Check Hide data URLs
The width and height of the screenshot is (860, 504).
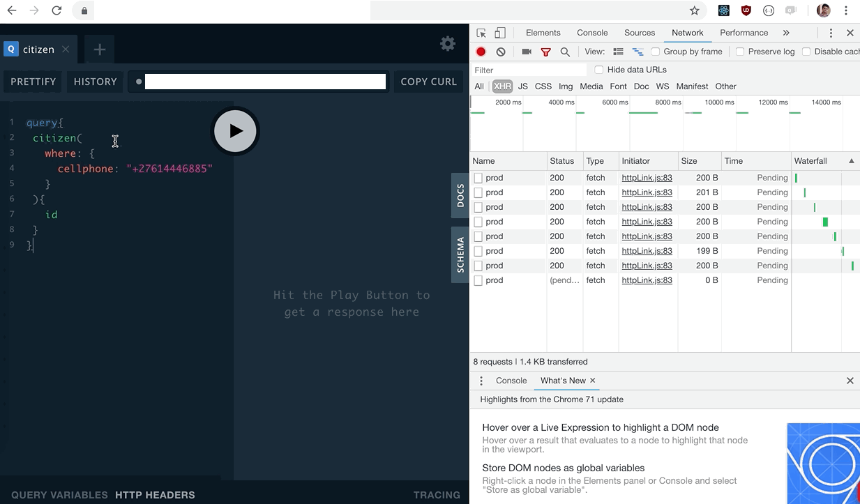tap(599, 70)
